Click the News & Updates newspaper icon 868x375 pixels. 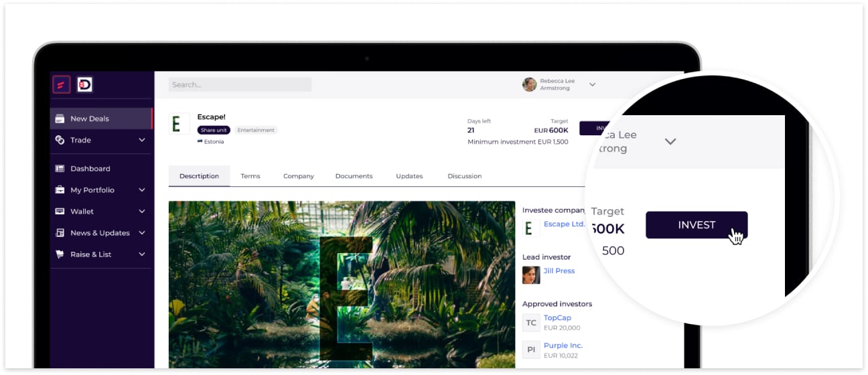point(60,233)
